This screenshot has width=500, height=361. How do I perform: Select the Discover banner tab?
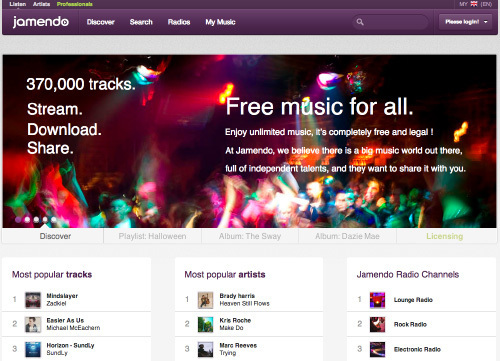click(x=53, y=236)
